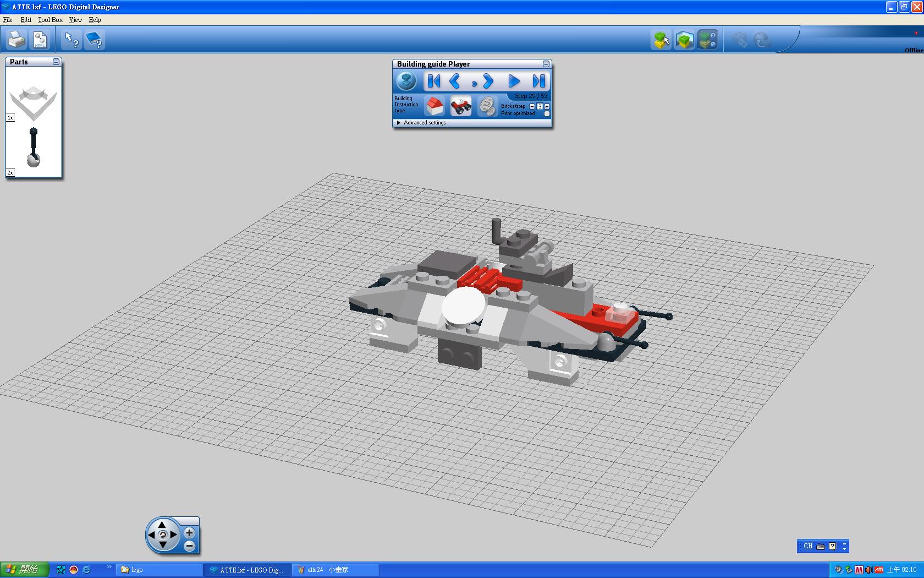Click zoom in on camera control

pos(189,532)
